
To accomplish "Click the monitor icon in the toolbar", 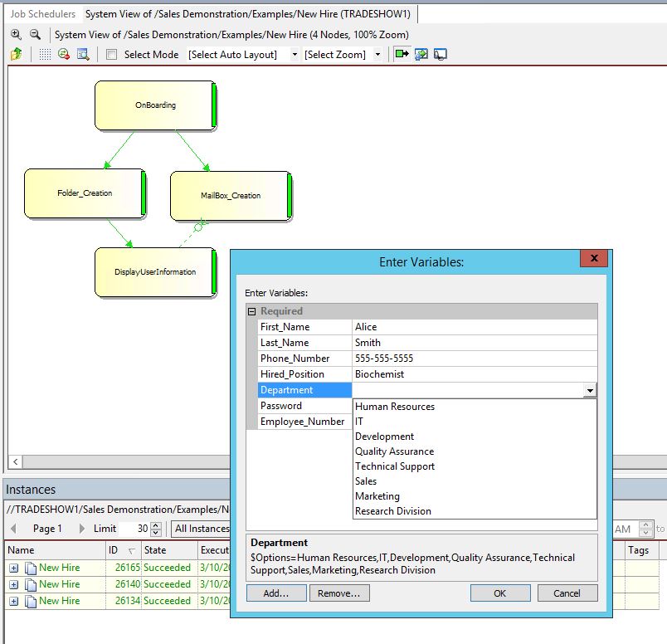I will click(441, 54).
